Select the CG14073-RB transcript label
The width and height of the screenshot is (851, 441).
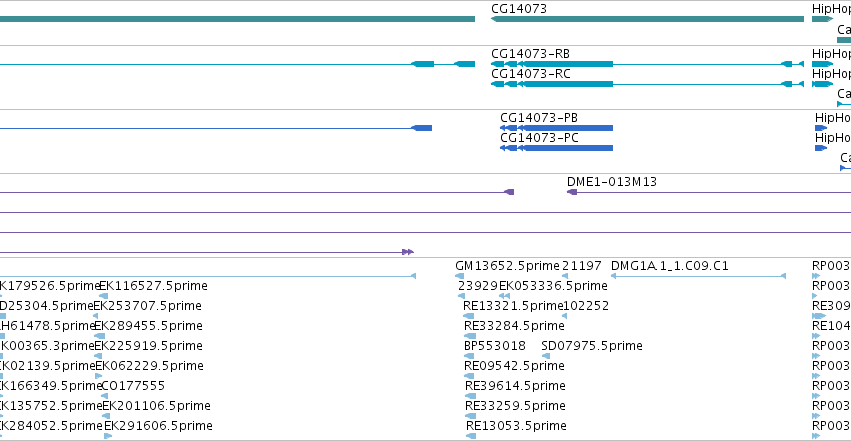(530, 54)
